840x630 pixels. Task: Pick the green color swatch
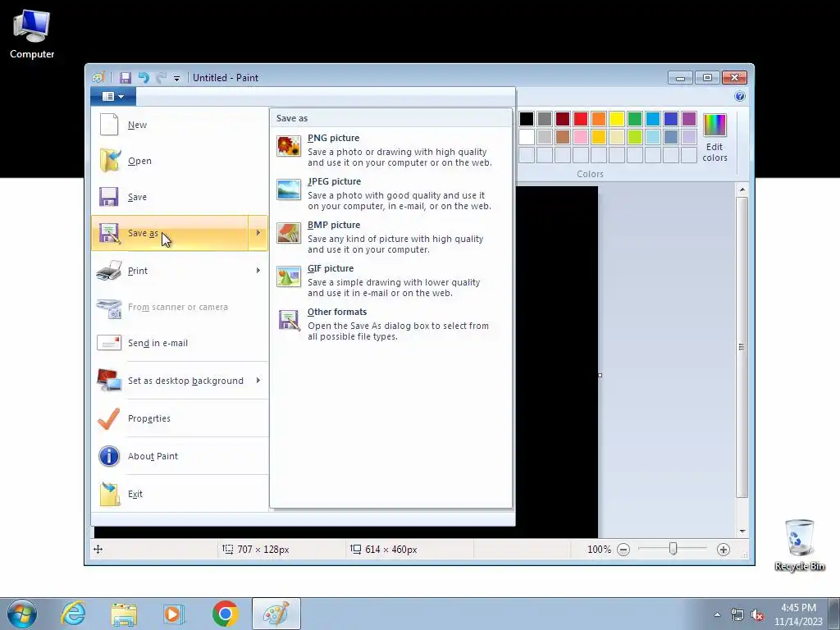pos(635,118)
